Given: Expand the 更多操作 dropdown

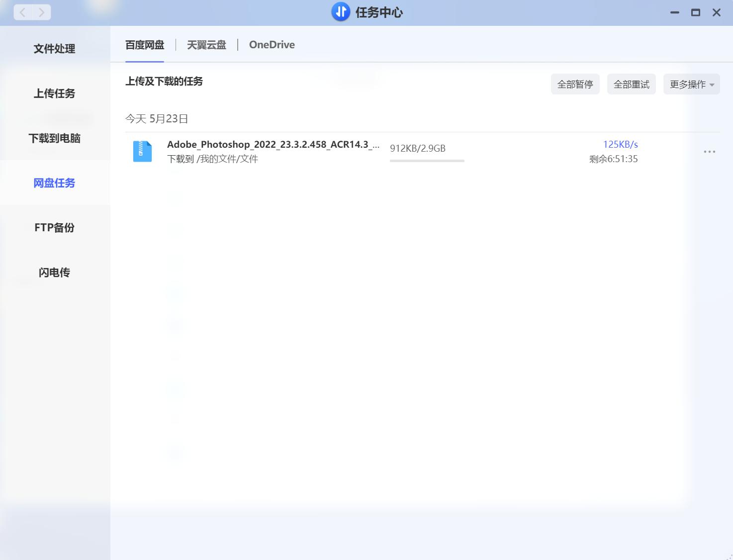Looking at the screenshot, I should point(691,84).
